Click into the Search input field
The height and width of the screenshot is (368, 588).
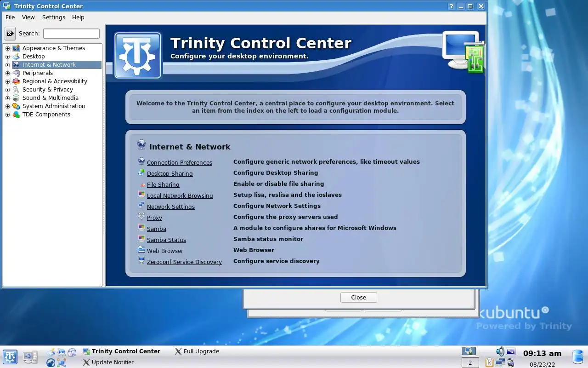(71, 33)
